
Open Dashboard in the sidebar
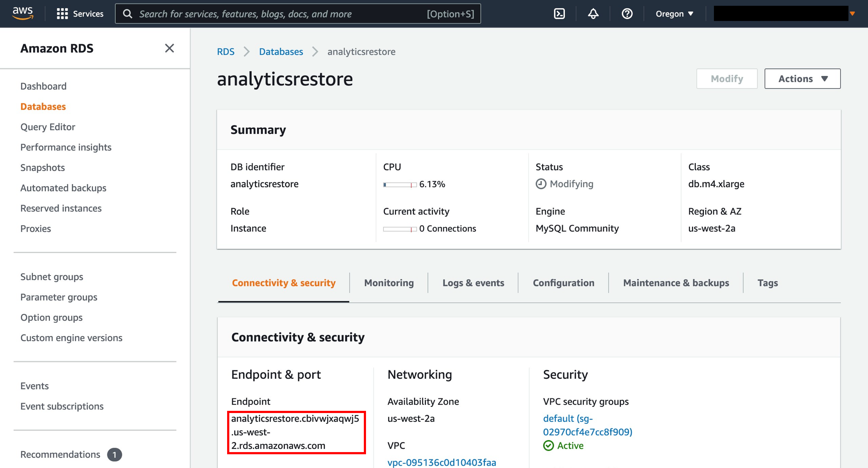coord(43,86)
